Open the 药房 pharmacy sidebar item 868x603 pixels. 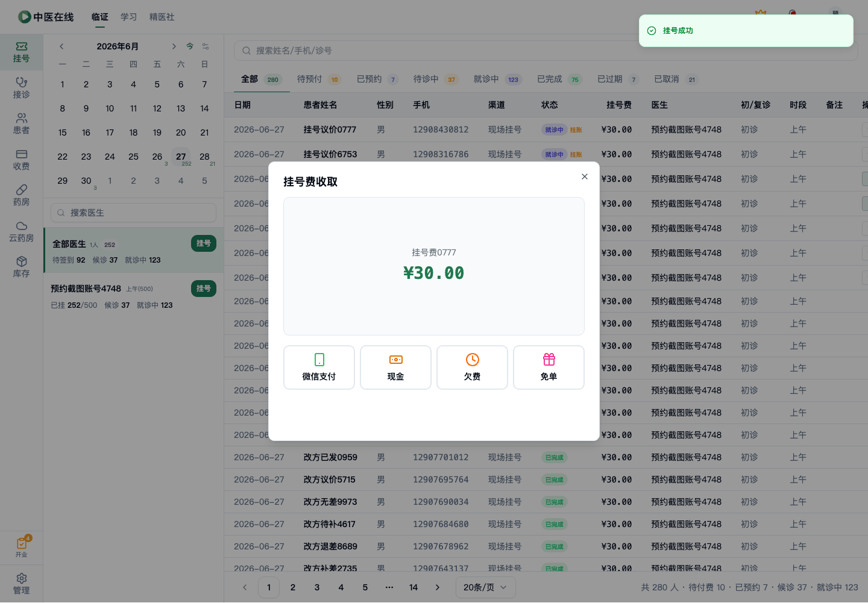(x=21, y=196)
